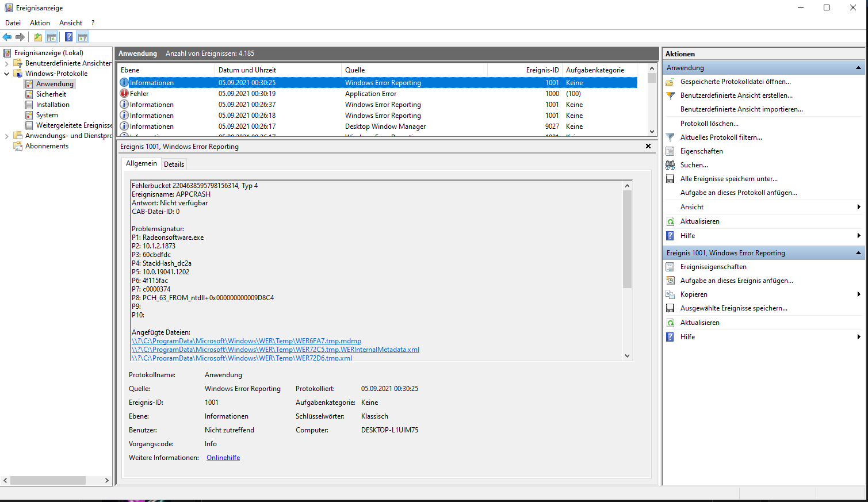Open the Ansicht submenu arrow in actions
This screenshot has width=868, height=502.
pos(859,207)
